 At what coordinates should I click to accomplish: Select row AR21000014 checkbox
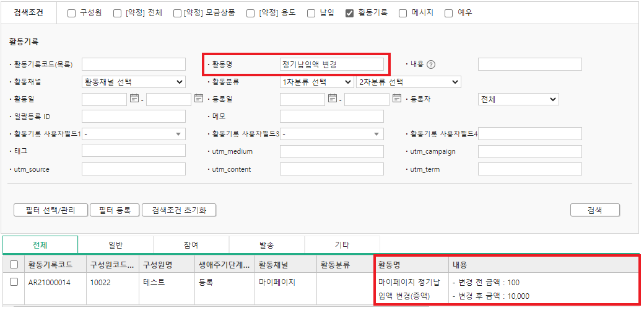coord(14,281)
